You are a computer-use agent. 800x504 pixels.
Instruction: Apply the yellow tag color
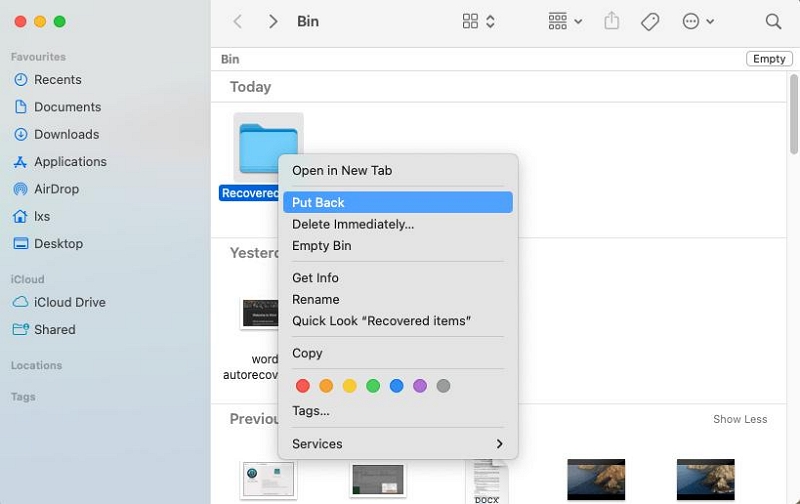[349, 386]
